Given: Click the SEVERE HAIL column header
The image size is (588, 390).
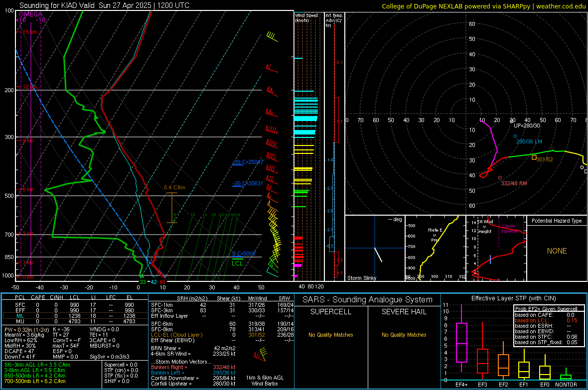Looking at the screenshot, I should click(x=404, y=312).
